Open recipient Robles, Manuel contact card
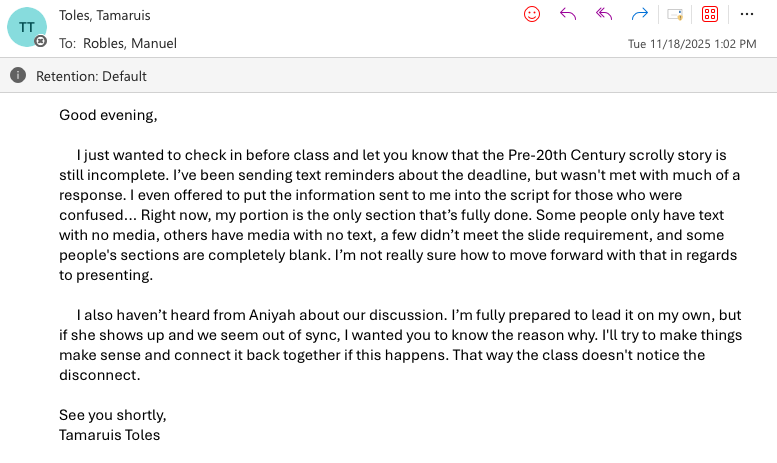 point(131,43)
